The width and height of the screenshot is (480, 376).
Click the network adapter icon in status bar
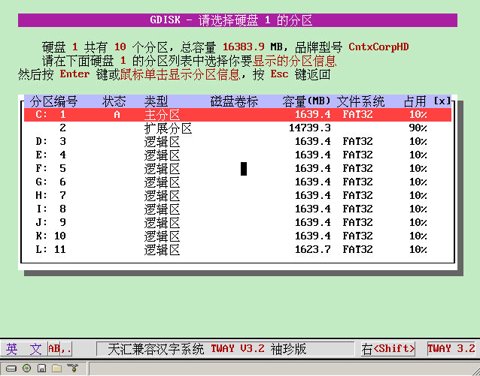pos(72,368)
